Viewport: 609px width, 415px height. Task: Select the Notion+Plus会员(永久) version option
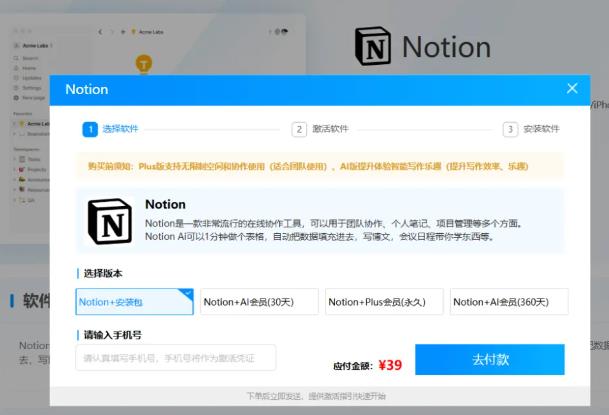[x=384, y=302]
